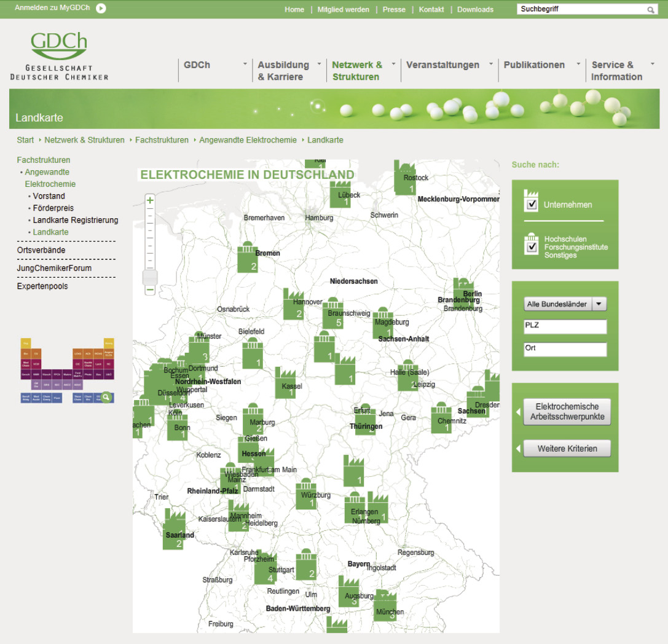Click the Saarland company factory marker
The width and height of the screenshot is (668, 644).
click(x=175, y=530)
